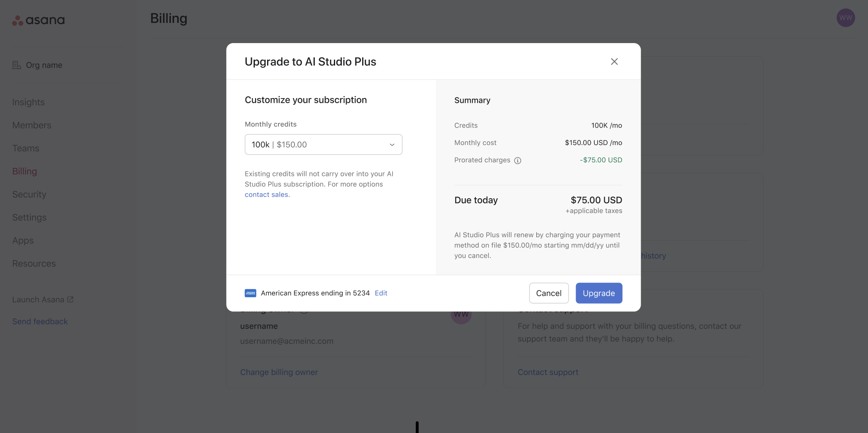The height and width of the screenshot is (433, 868).
Task: Click the WW profile avatar
Action: (x=845, y=18)
